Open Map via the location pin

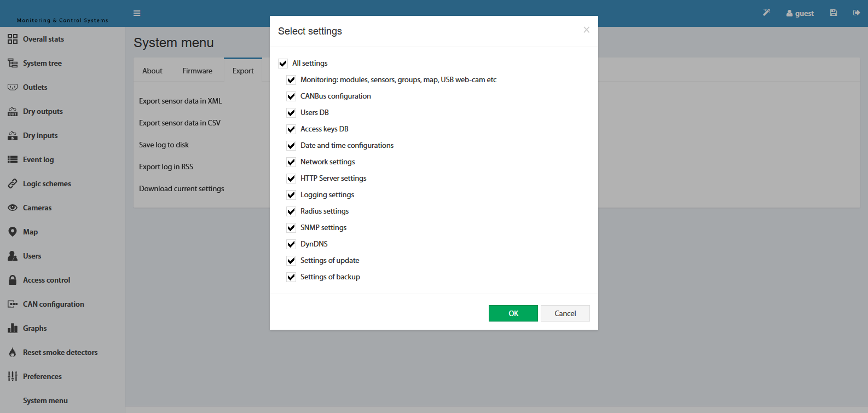coord(13,232)
